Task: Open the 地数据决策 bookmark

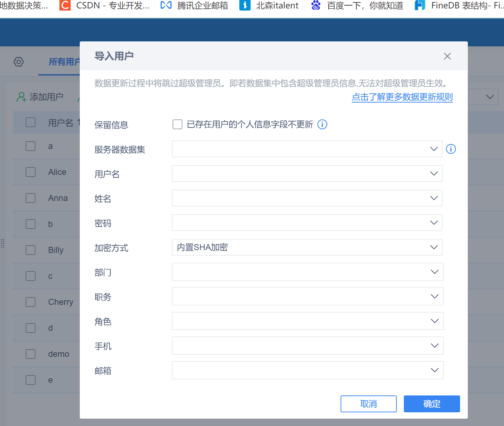Action: click(x=24, y=5)
